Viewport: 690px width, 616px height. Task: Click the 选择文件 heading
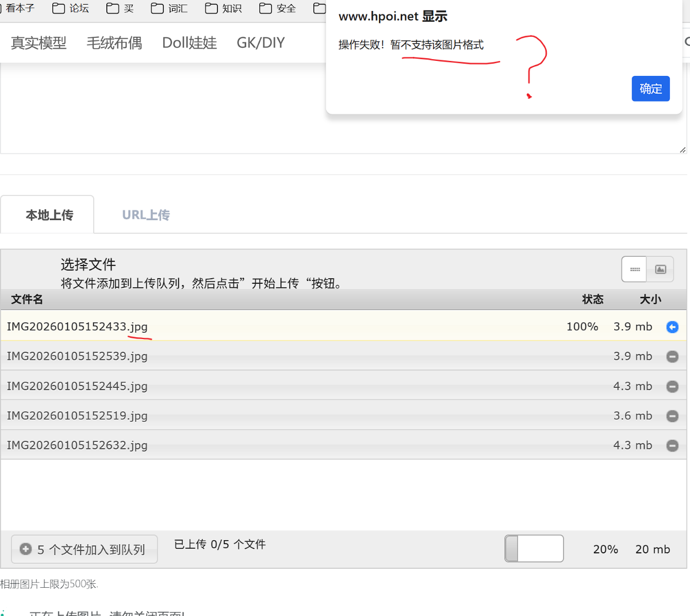click(x=88, y=264)
